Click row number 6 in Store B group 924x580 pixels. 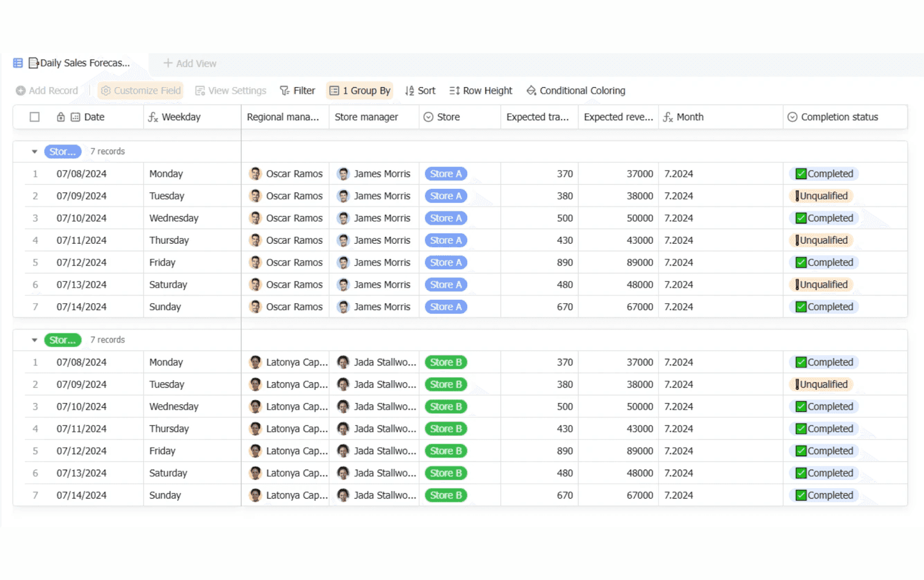coord(35,473)
